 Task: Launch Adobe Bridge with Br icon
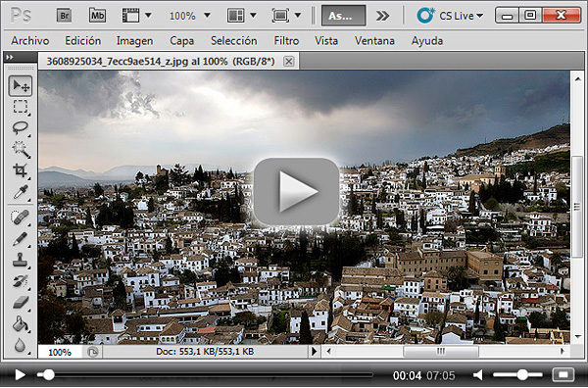pos(64,16)
